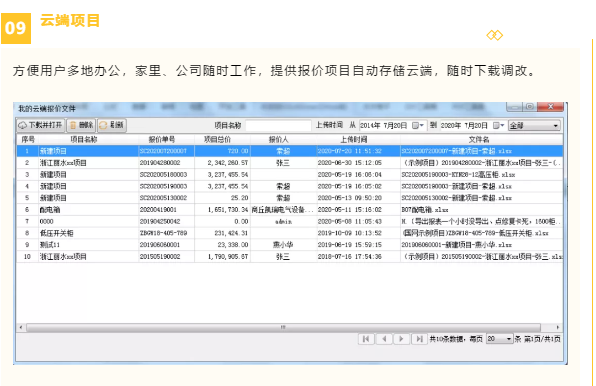Click quote number ZBGW18-405-789
The width and height of the screenshot is (596, 386).
163,233
